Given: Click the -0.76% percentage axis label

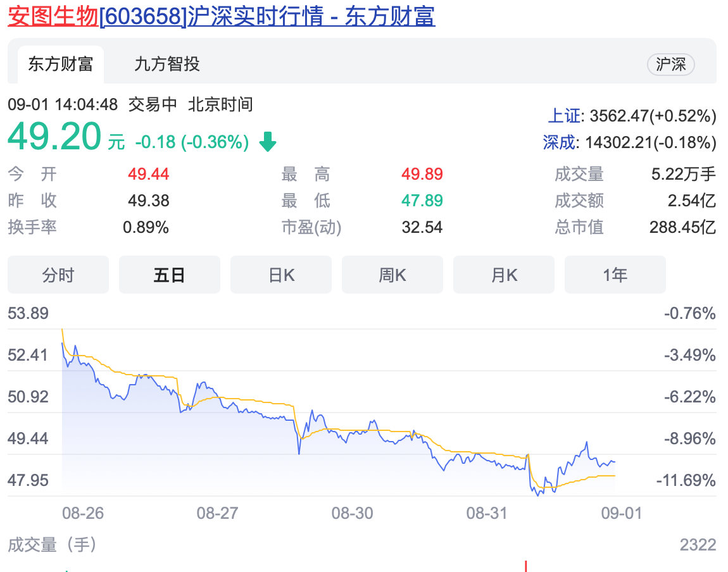Looking at the screenshot, I should pos(689,313).
